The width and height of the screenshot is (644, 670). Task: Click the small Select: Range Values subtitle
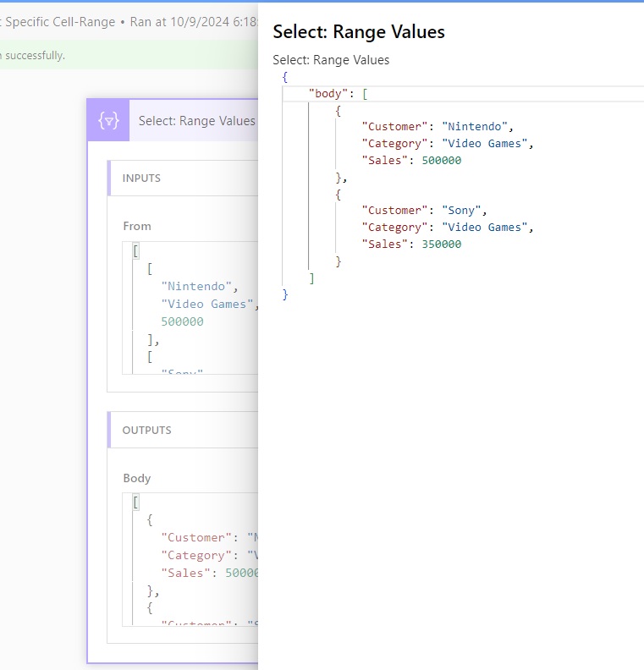pyautogui.click(x=331, y=60)
